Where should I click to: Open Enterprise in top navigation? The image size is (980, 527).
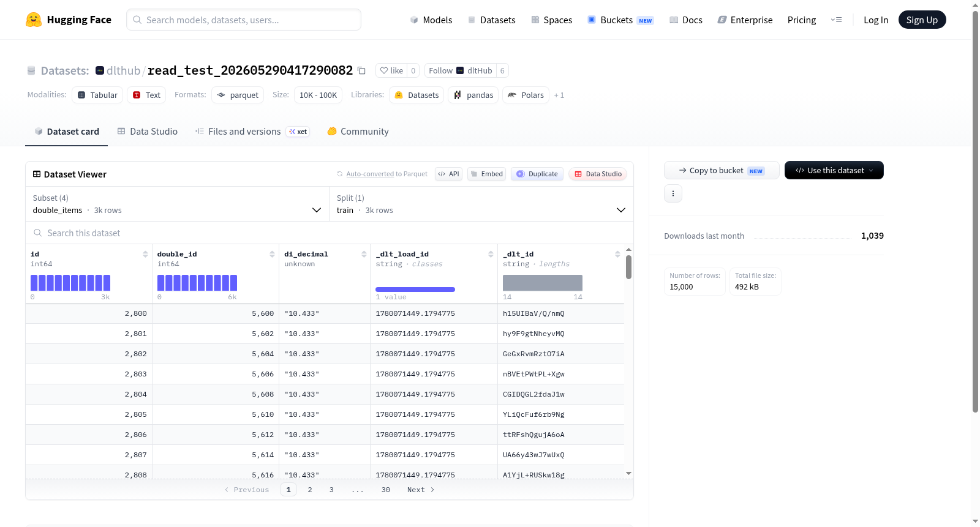(745, 20)
